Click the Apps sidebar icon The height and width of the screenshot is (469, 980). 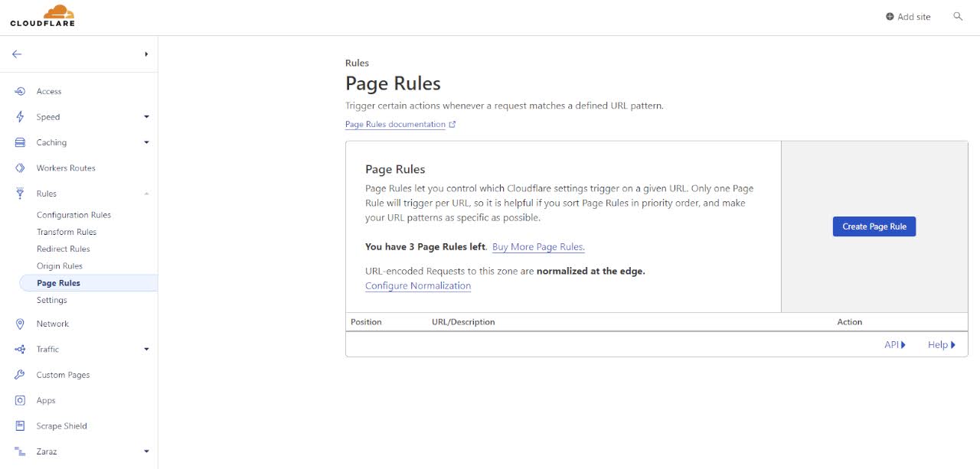click(21, 400)
